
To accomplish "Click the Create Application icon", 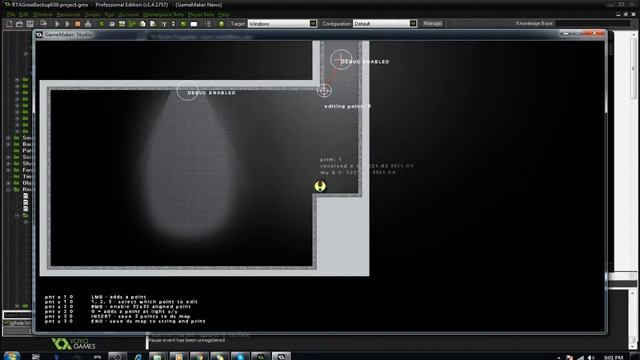I will (x=88, y=24).
